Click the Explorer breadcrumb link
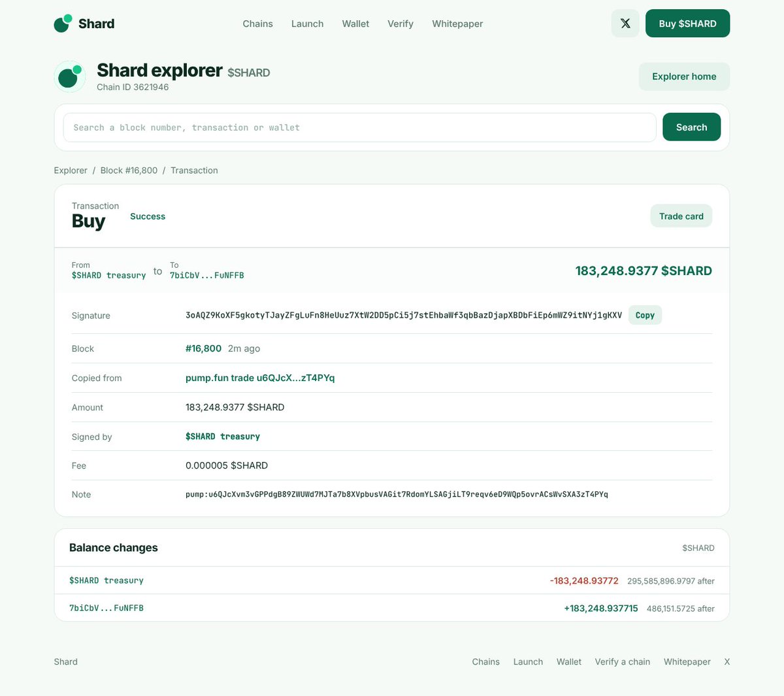784x696 pixels. click(71, 171)
